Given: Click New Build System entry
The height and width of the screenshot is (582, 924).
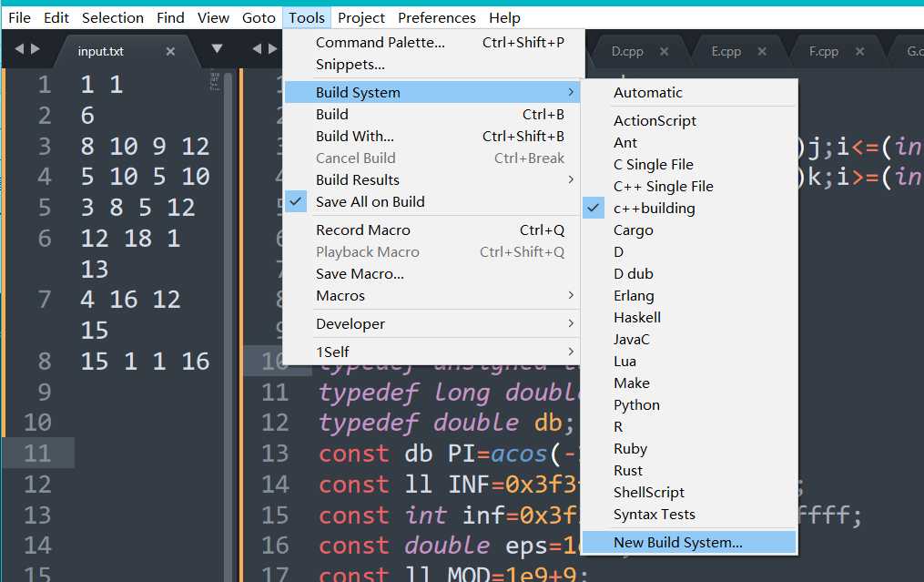Looking at the screenshot, I should click(689, 543).
